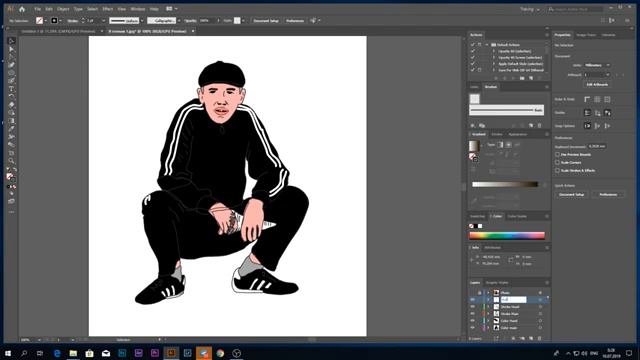Expand the Photo layer

[488, 293]
